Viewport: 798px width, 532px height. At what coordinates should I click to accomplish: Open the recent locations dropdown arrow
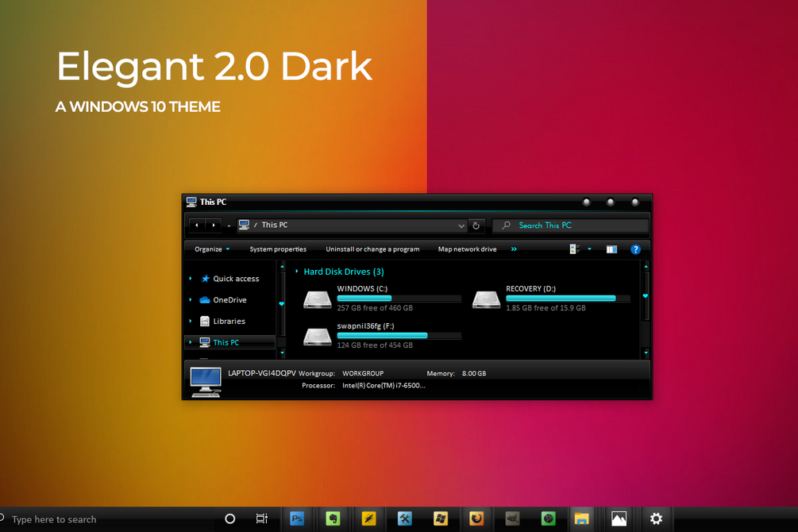pyautogui.click(x=229, y=226)
